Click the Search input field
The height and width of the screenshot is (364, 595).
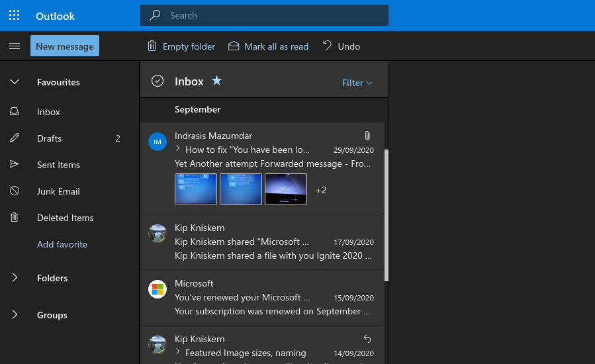[x=264, y=15]
